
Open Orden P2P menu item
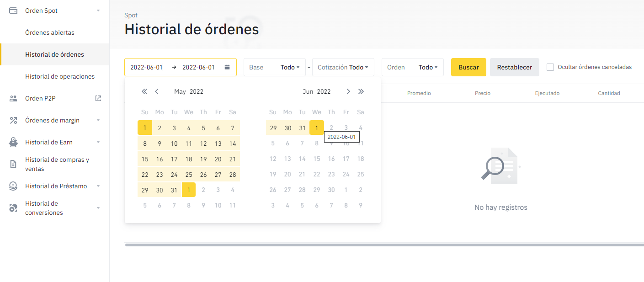(40, 98)
